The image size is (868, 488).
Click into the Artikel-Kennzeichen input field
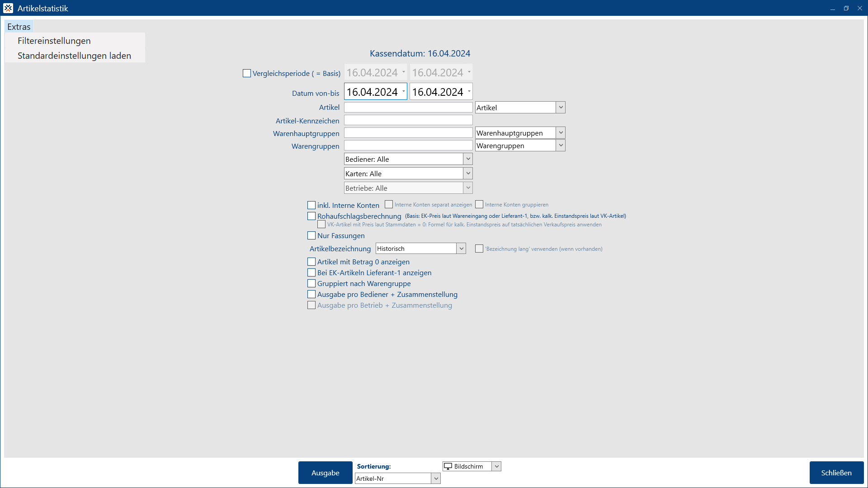pyautogui.click(x=408, y=120)
